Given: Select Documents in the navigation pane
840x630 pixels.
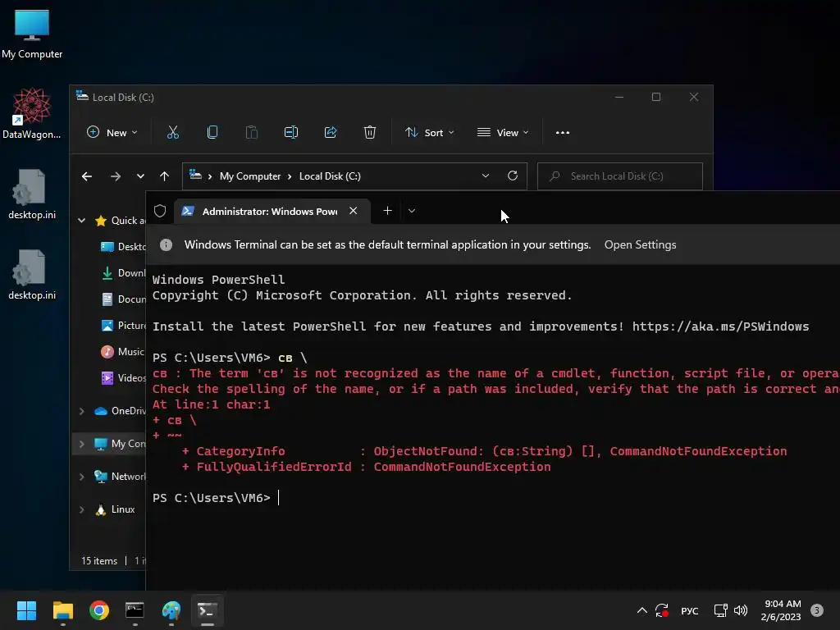Looking at the screenshot, I should (x=123, y=299).
